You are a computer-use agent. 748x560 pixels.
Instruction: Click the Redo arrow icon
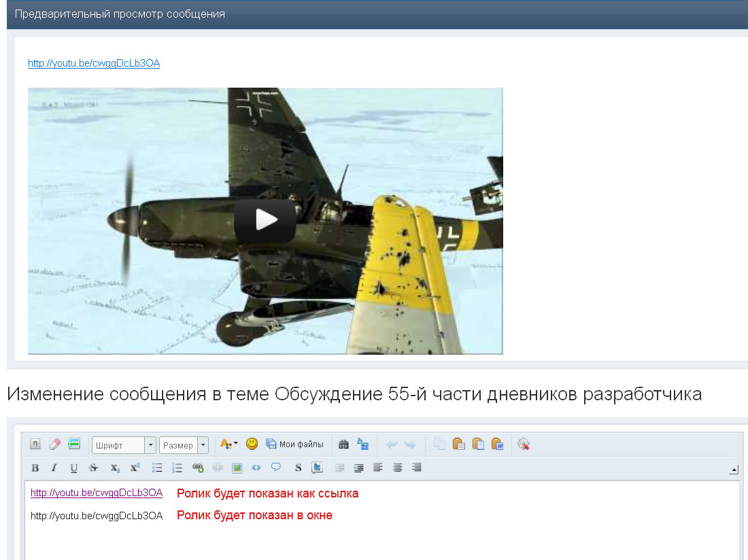click(x=410, y=444)
